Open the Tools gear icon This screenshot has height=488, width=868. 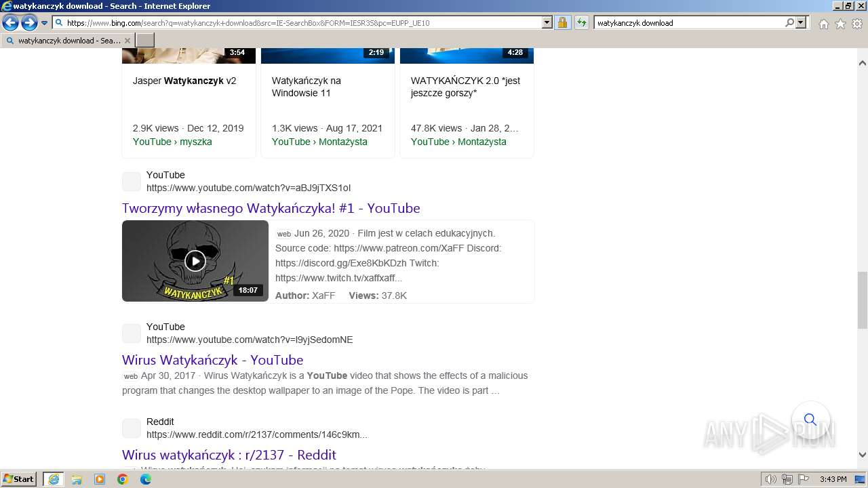click(857, 24)
